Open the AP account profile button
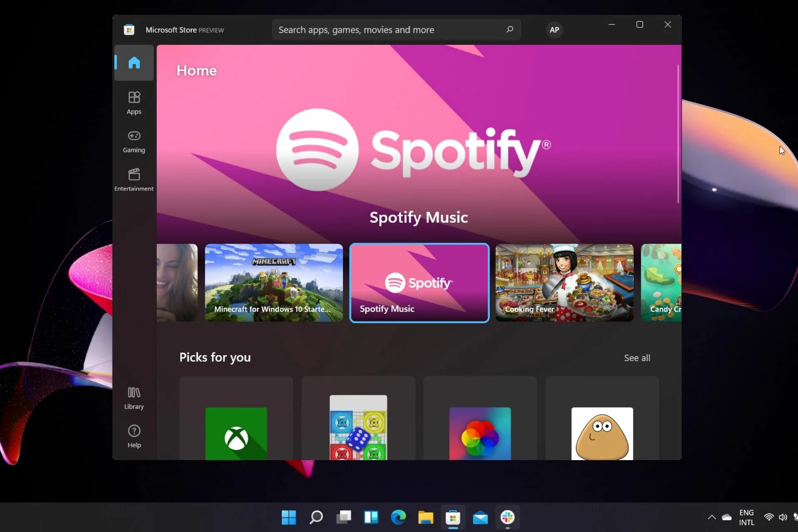Viewport: 798px width, 532px height. [x=554, y=30]
